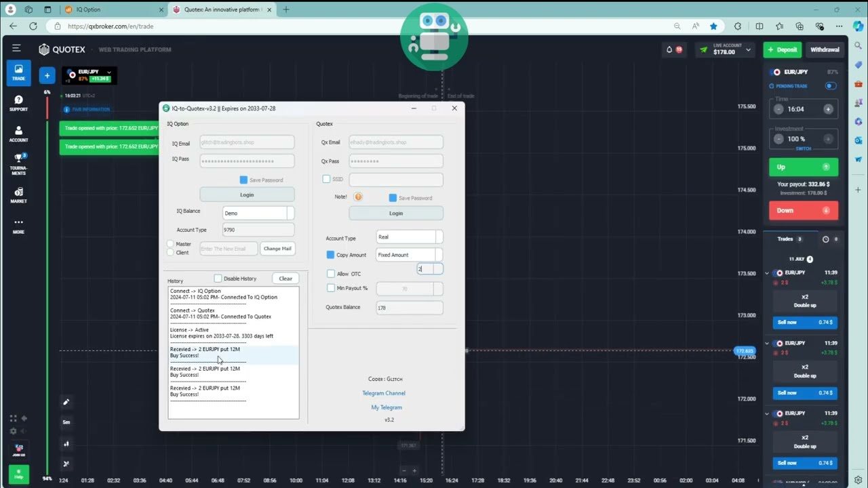This screenshot has height=488, width=868.
Task: Open the Support section in sidebar
Action: 18,104
